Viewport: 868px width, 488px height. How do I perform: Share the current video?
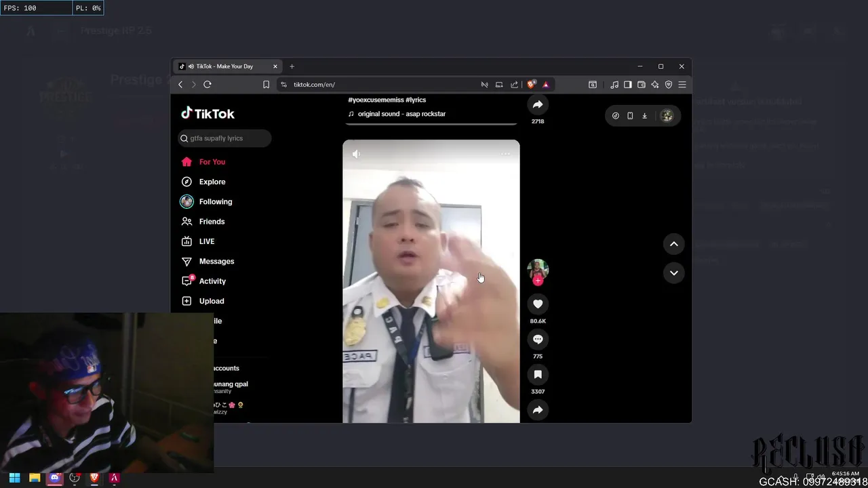(538, 410)
